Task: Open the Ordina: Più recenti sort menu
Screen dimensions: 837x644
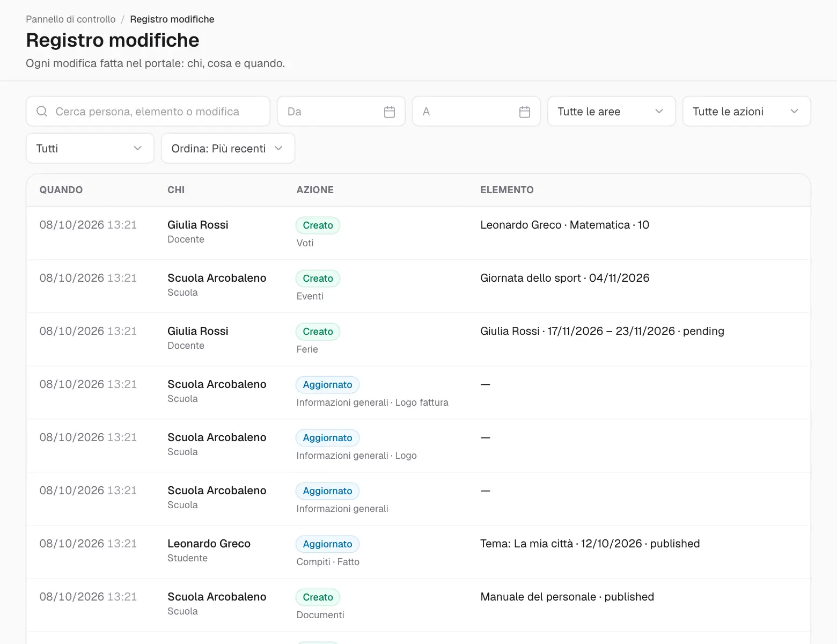Action: click(228, 149)
